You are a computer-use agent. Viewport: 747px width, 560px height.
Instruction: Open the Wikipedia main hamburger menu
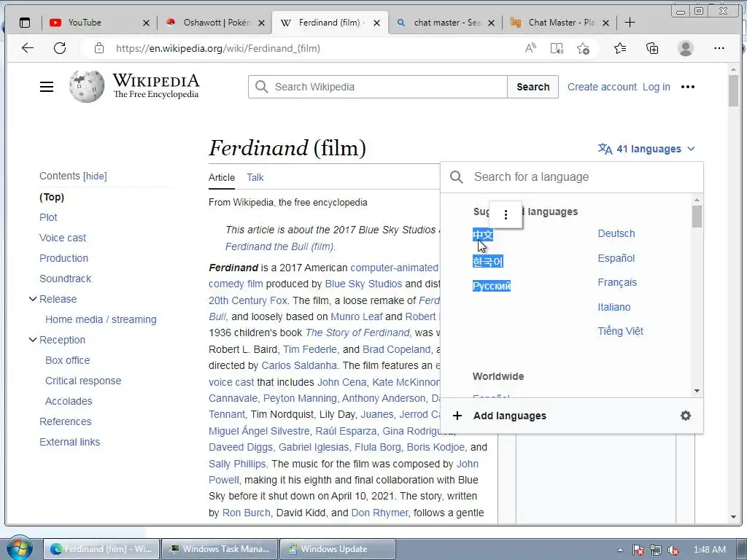pyautogui.click(x=47, y=87)
